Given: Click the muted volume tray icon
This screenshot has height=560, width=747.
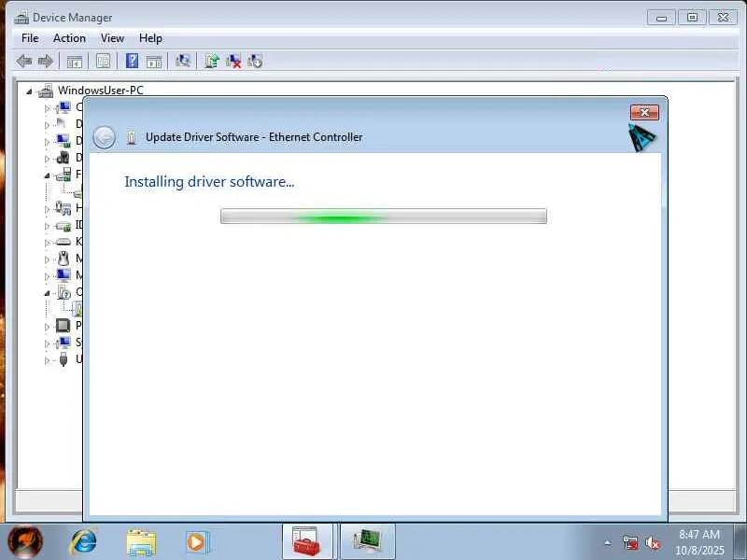Looking at the screenshot, I should [653, 542].
